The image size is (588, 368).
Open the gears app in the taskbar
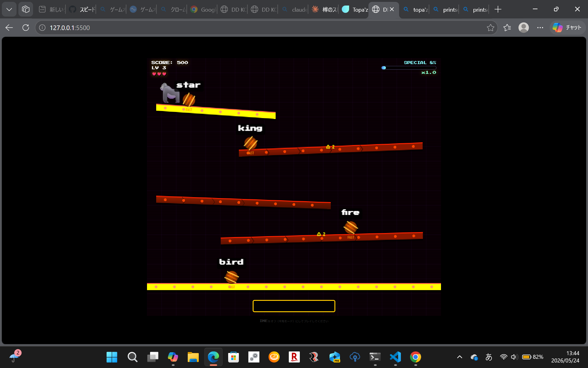pos(254,357)
